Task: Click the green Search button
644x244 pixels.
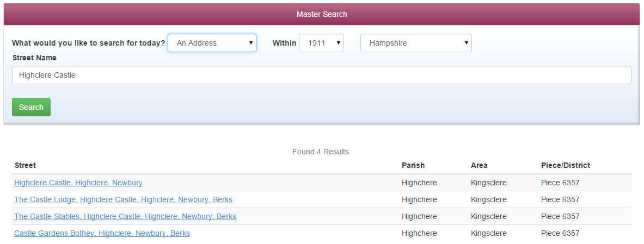Action: point(31,107)
